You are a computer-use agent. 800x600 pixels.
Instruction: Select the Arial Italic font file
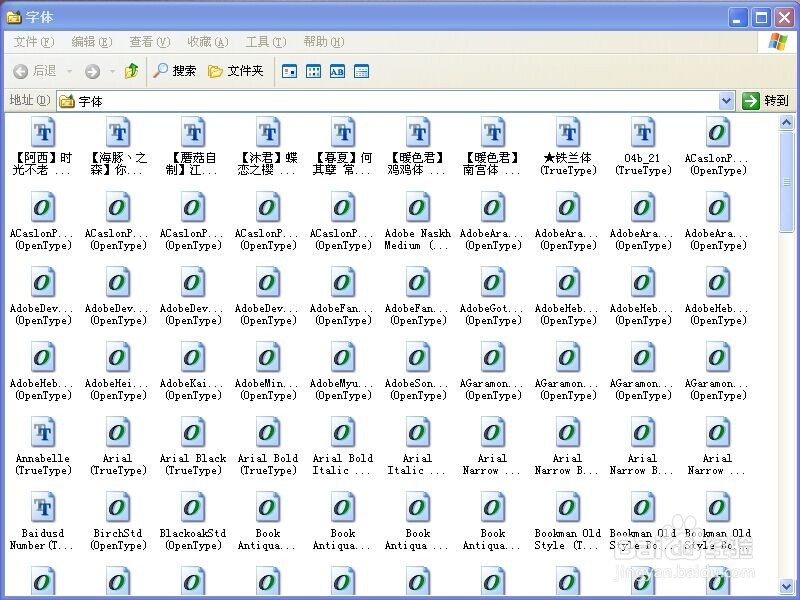point(418,446)
